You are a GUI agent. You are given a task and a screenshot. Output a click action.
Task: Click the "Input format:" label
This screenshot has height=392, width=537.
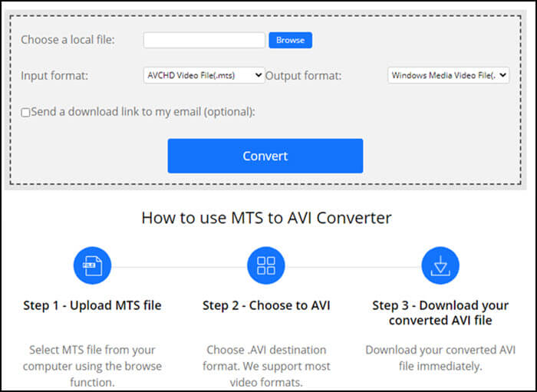point(54,75)
